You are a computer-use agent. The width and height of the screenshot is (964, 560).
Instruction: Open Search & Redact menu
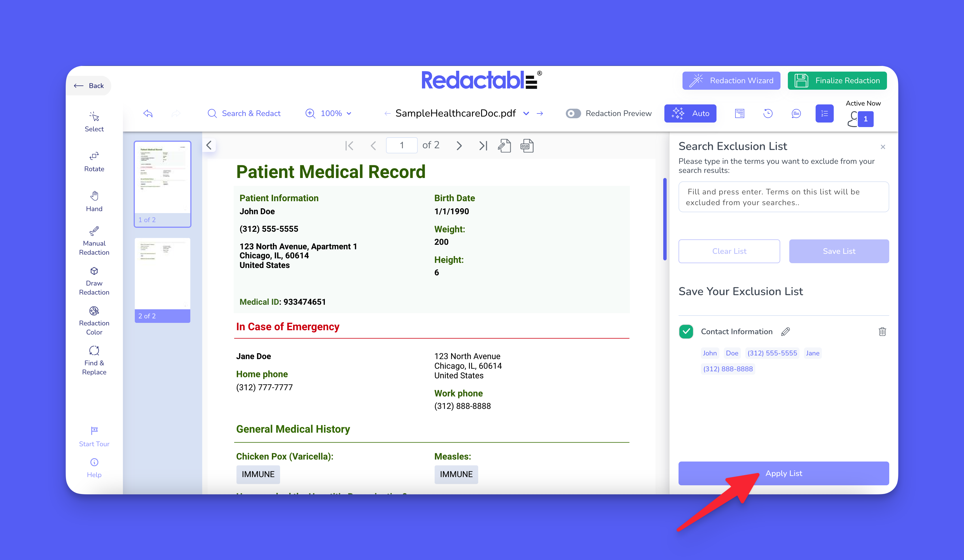244,113
